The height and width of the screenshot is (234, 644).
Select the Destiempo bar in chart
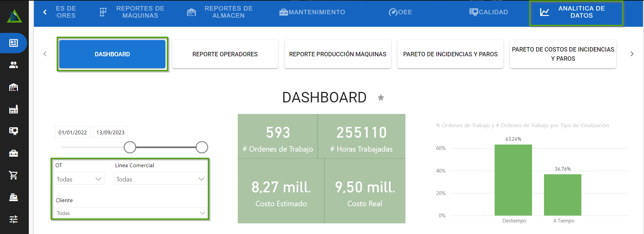[513, 180]
